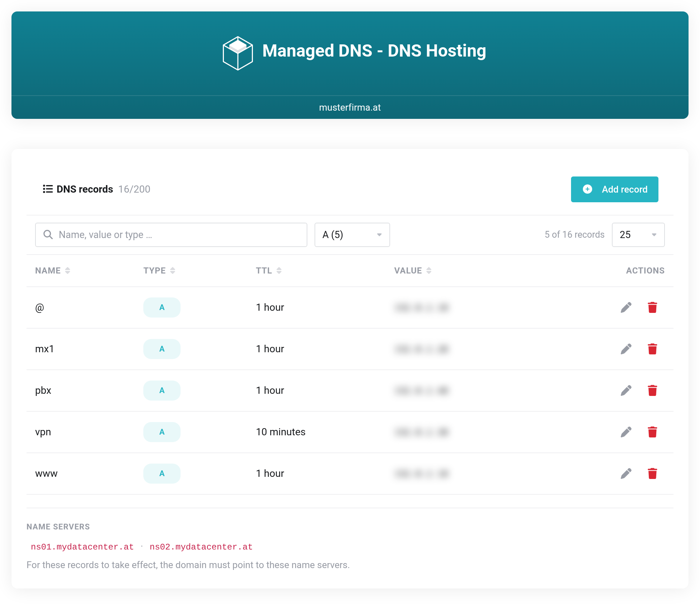
Task: Focus the Name, value or type search field
Action: 171,235
